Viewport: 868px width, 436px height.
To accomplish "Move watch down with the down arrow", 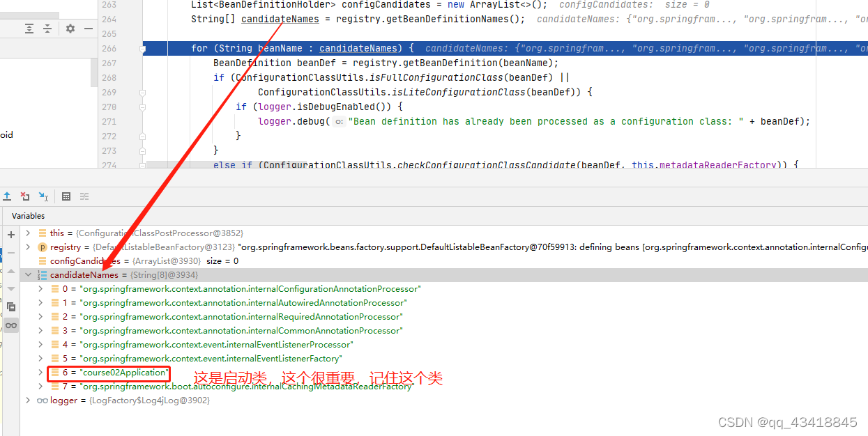I will coord(11,288).
